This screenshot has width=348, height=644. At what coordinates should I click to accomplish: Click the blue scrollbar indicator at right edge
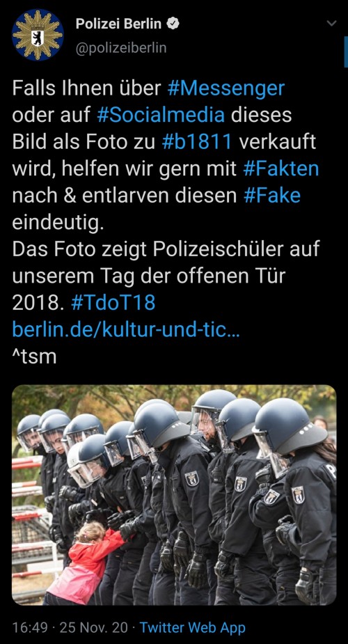(346, 52)
